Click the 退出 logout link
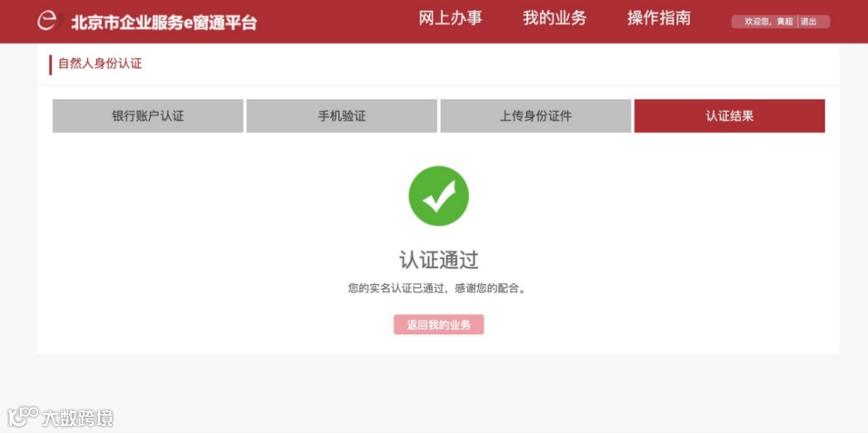This screenshot has width=868, height=434. coord(808,22)
